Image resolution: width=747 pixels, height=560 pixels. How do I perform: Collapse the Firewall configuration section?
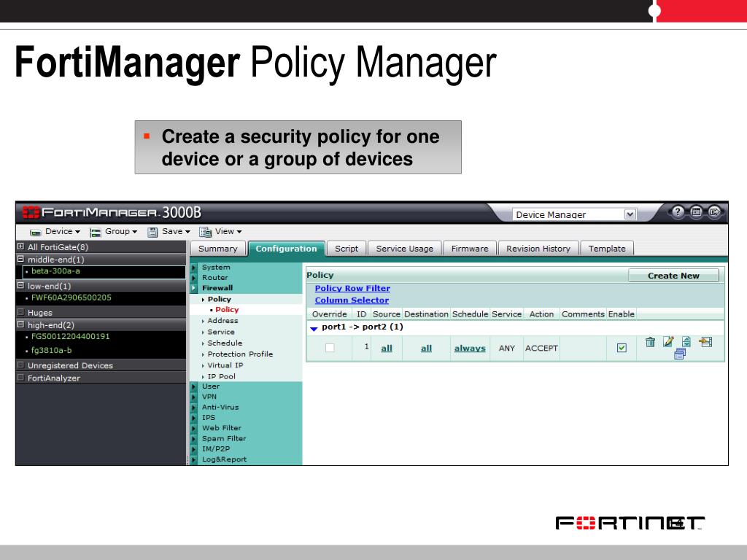pyautogui.click(x=194, y=288)
